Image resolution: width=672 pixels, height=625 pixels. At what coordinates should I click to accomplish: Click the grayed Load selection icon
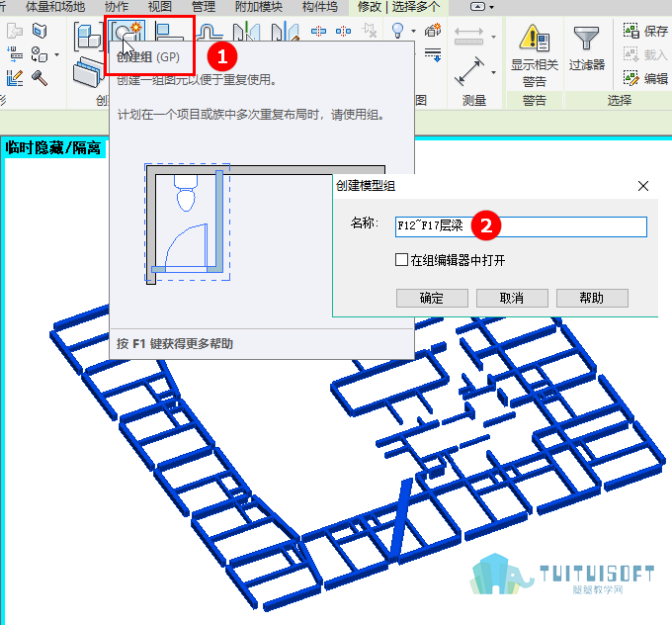[630, 54]
